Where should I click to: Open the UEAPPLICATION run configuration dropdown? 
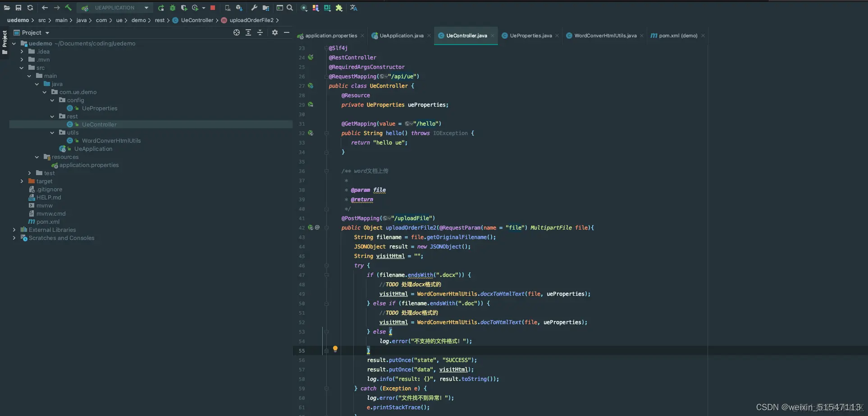pos(114,8)
